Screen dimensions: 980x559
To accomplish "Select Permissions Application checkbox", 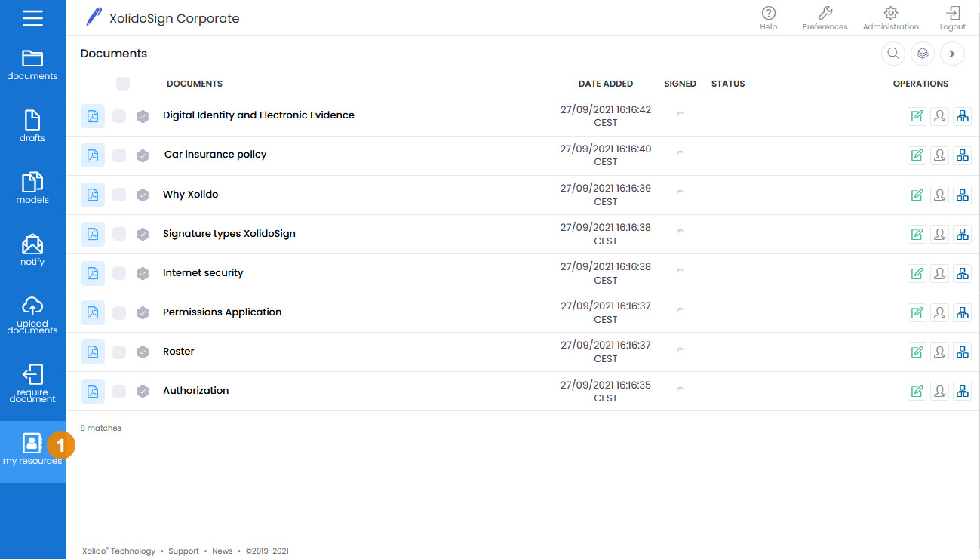I will point(119,312).
